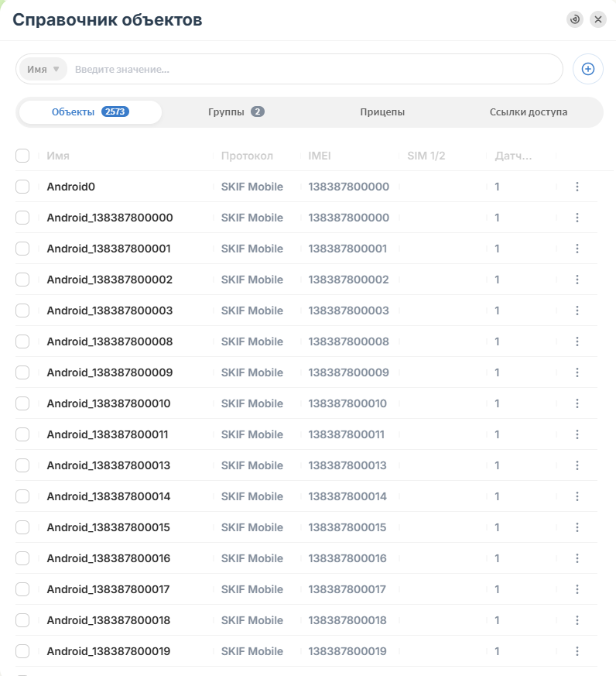Sort by the Имя column header
616x676 pixels.
(x=58, y=156)
